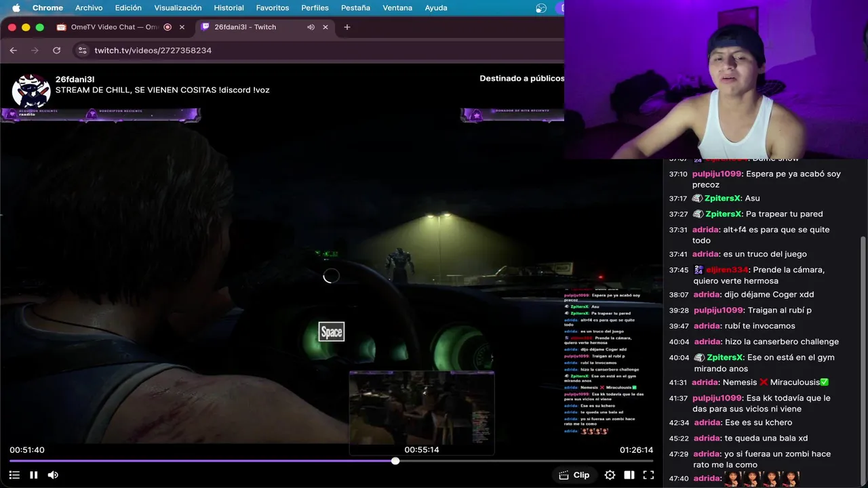Image resolution: width=868 pixels, height=488 pixels.
Task: Close the 26fdani3l Twitch tab
Action: tap(325, 27)
